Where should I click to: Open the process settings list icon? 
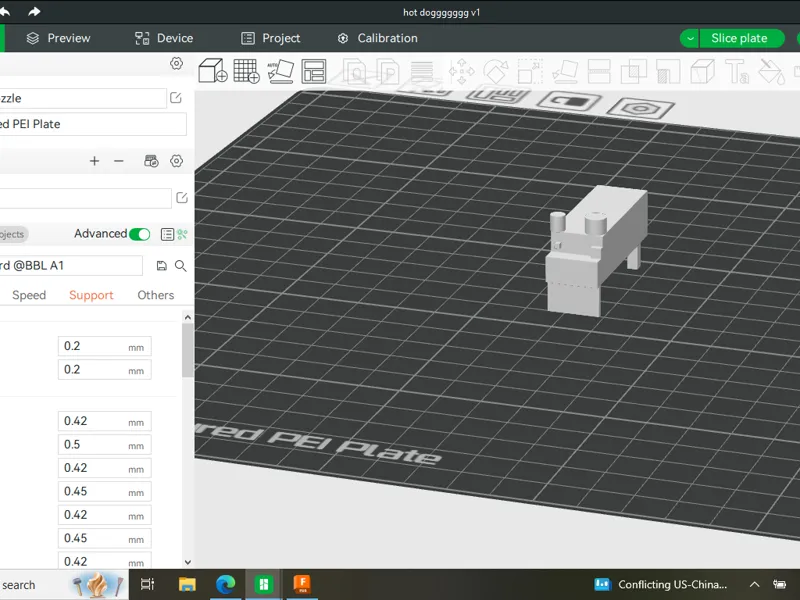(167, 234)
